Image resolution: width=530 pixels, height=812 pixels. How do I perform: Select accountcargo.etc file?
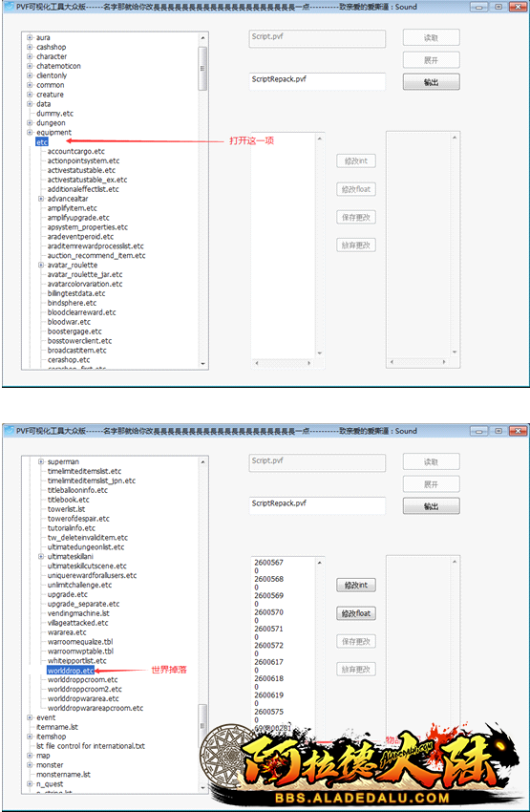(76, 151)
